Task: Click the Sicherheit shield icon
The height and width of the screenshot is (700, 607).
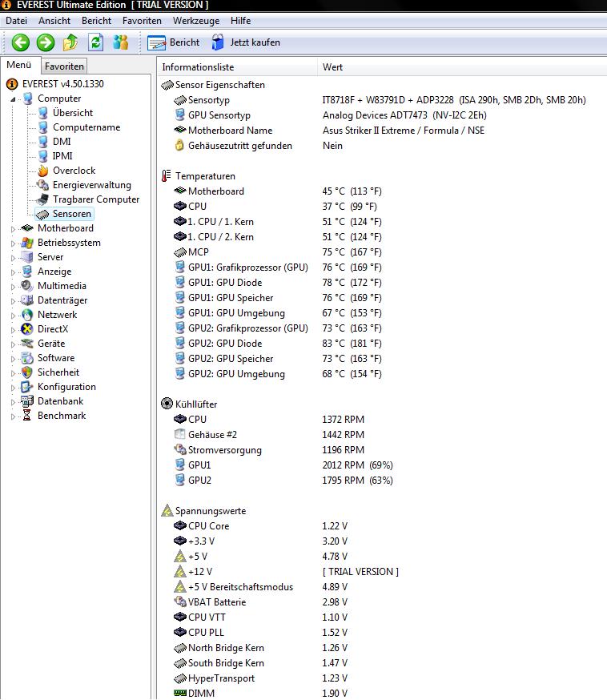Action: coord(27,372)
